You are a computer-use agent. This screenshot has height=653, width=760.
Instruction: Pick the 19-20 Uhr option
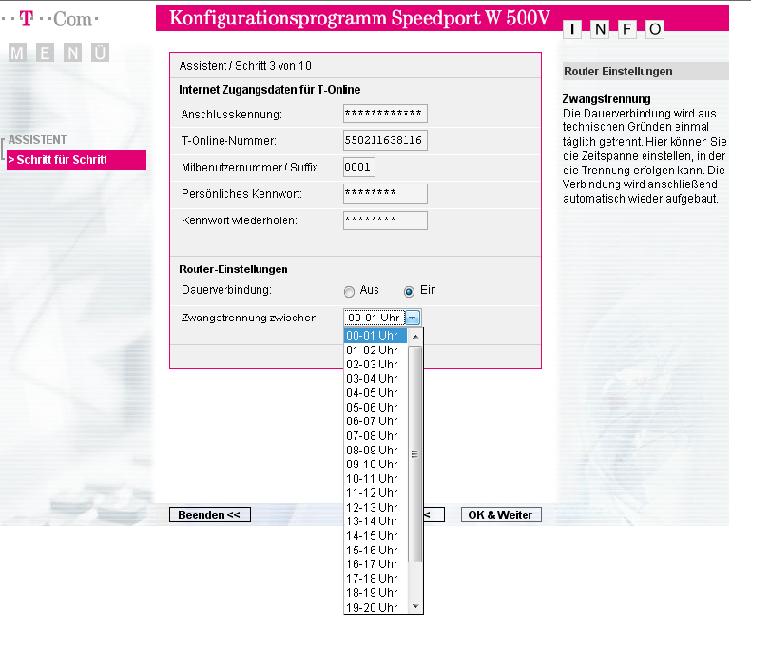375,607
